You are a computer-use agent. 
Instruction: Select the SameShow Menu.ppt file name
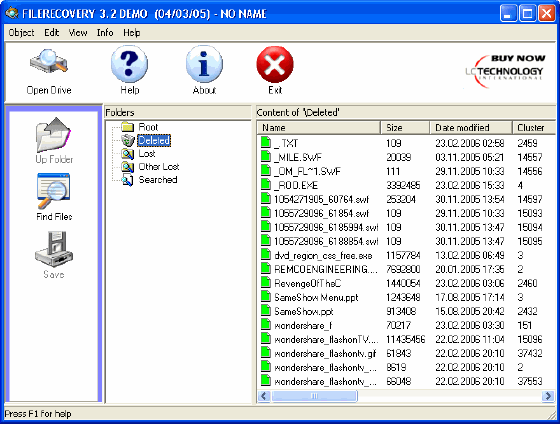click(x=316, y=297)
